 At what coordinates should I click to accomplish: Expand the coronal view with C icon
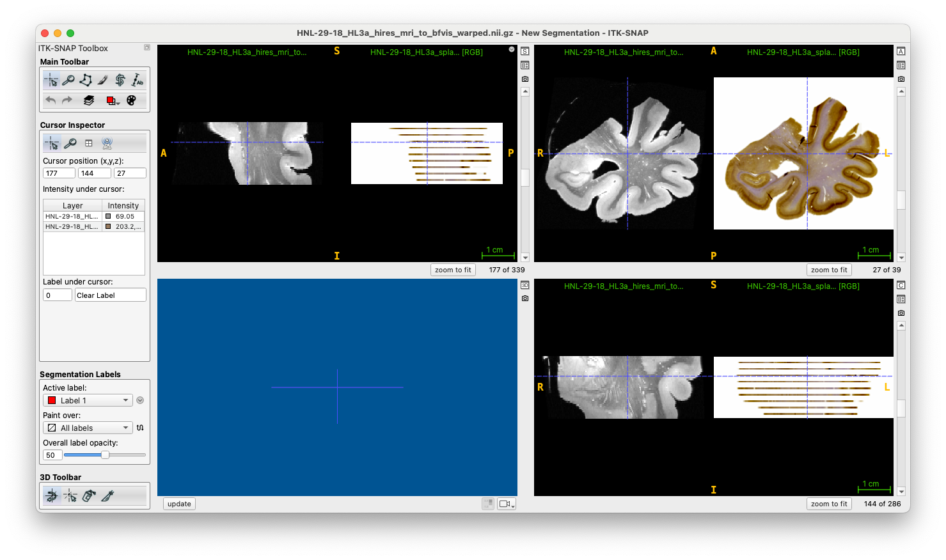tap(901, 285)
